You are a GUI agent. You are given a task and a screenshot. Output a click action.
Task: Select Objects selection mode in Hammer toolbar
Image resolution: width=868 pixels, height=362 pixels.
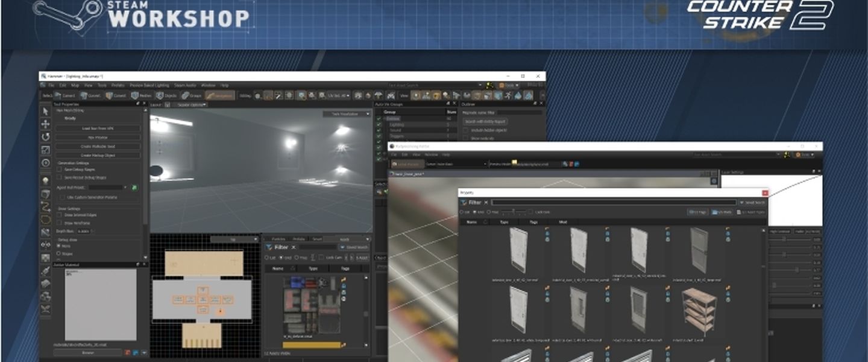(x=166, y=95)
